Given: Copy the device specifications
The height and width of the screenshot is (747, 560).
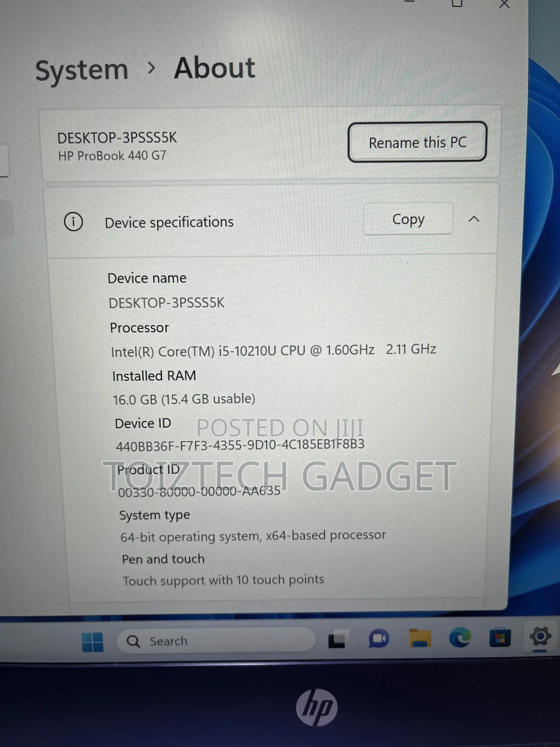Looking at the screenshot, I should click(408, 219).
